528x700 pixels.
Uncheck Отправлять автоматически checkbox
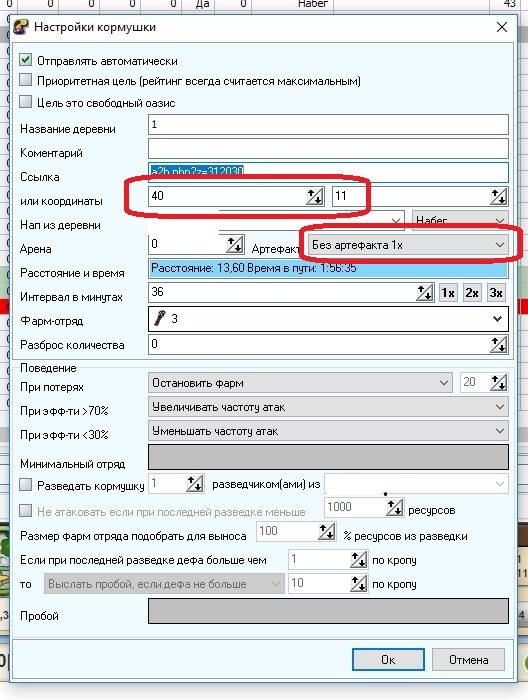(25, 60)
